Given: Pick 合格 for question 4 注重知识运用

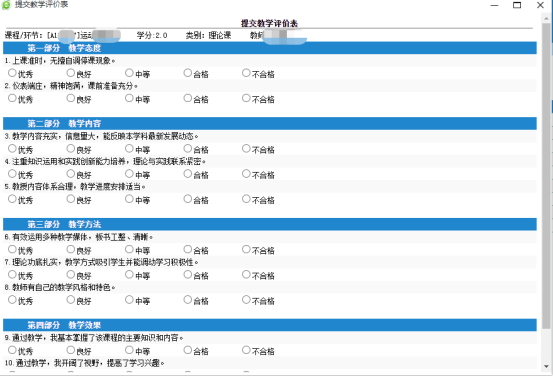Looking at the screenshot, I should tap(188, 174).
